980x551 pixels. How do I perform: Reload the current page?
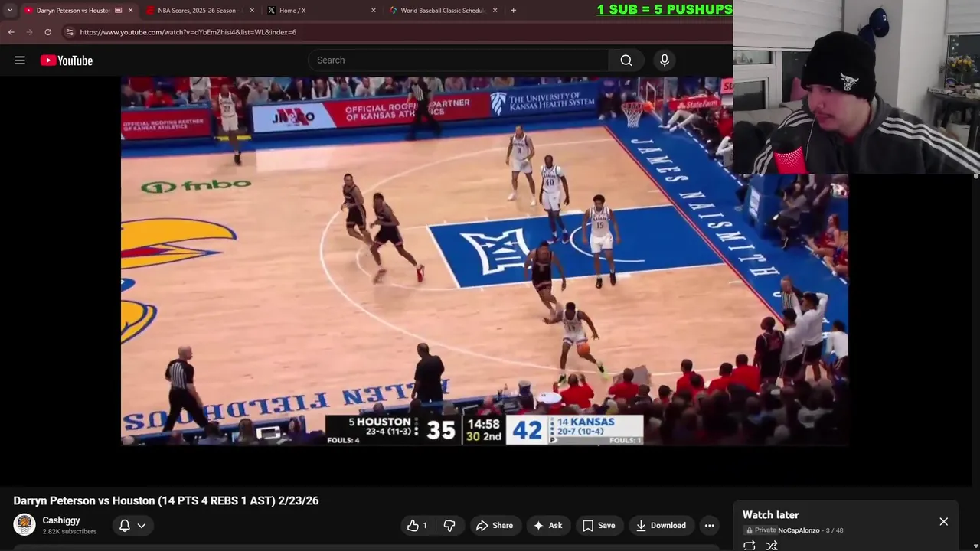[47, 32]
